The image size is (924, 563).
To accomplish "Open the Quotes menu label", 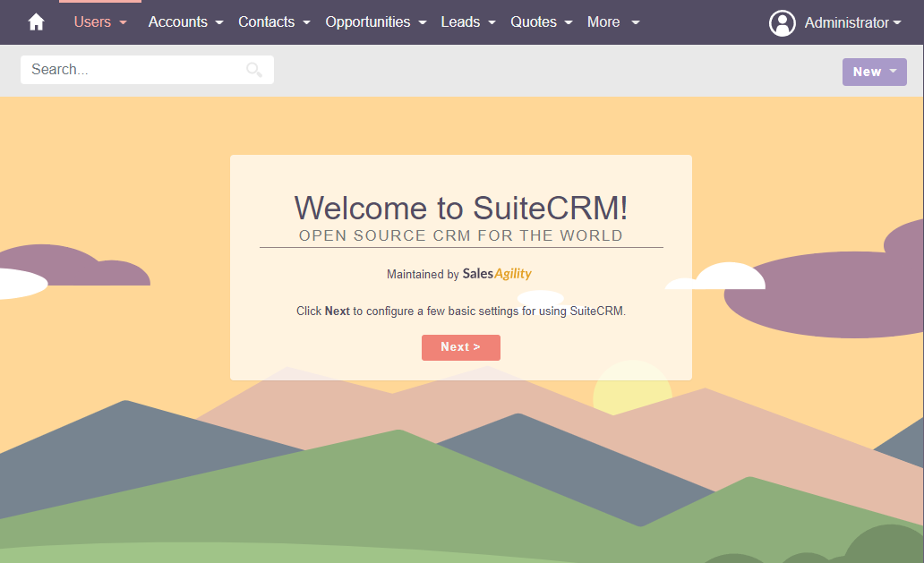I will coord(534,22).
